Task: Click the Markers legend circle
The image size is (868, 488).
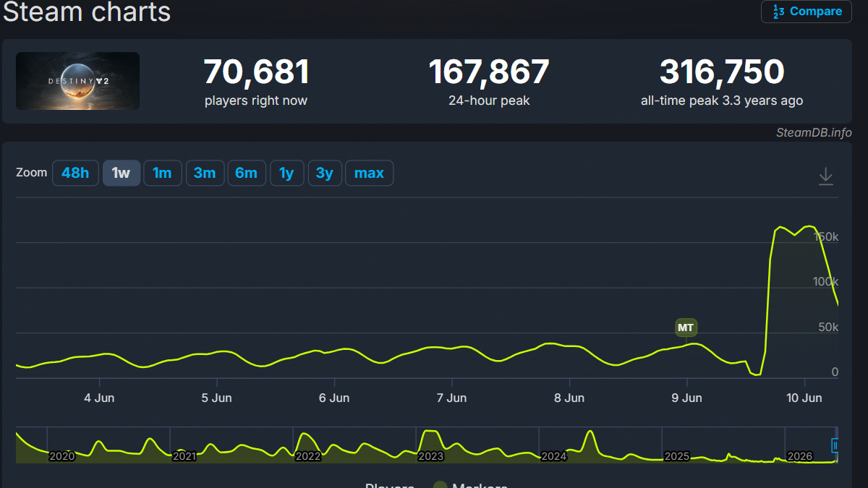Action: 440,485
